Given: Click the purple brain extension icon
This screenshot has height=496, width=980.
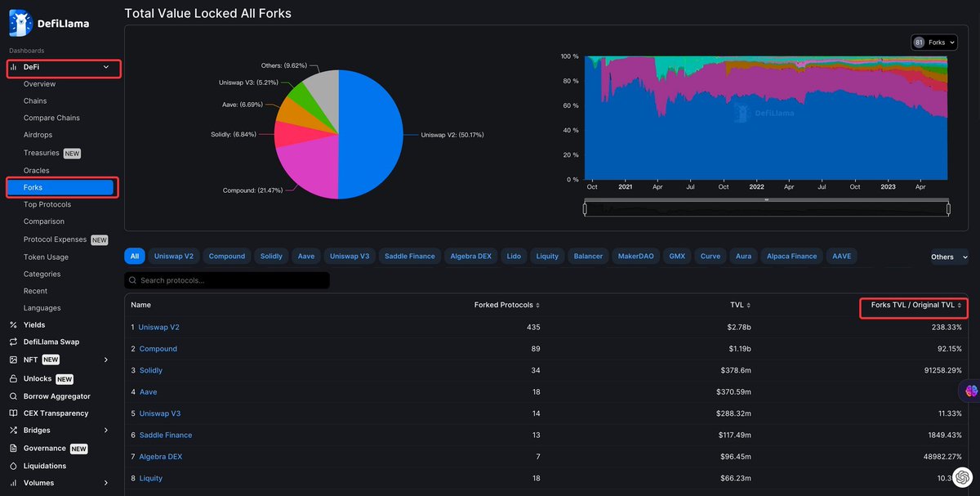Looking at the screenshot, I should (x=970, y=391).
